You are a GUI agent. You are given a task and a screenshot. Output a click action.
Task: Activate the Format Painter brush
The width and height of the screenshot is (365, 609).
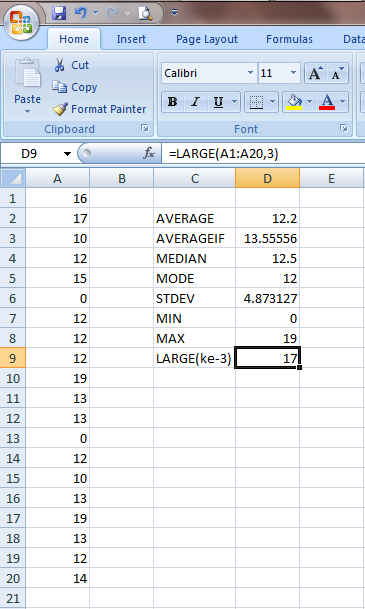[99, 109]
